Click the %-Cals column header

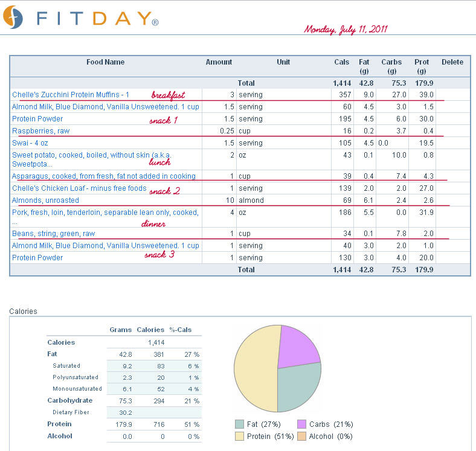click(181, 330)
